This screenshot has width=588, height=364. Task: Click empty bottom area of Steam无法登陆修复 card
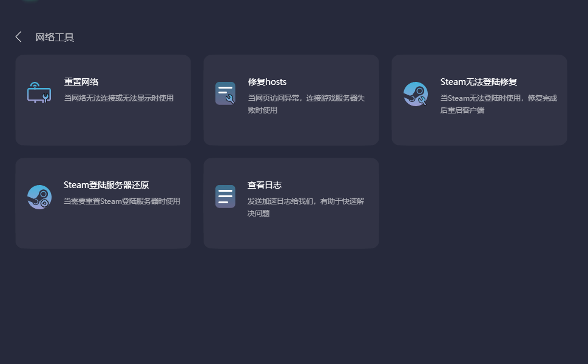[479, 130]
